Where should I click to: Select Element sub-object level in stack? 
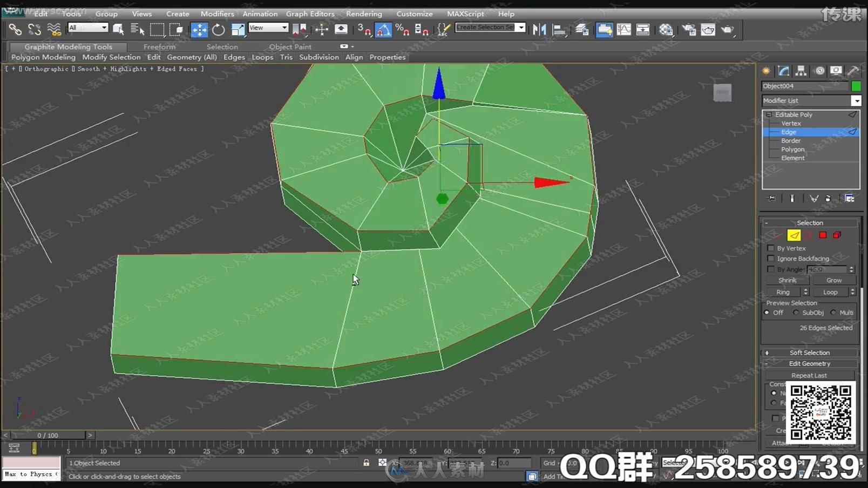click(x=792, y=158)
